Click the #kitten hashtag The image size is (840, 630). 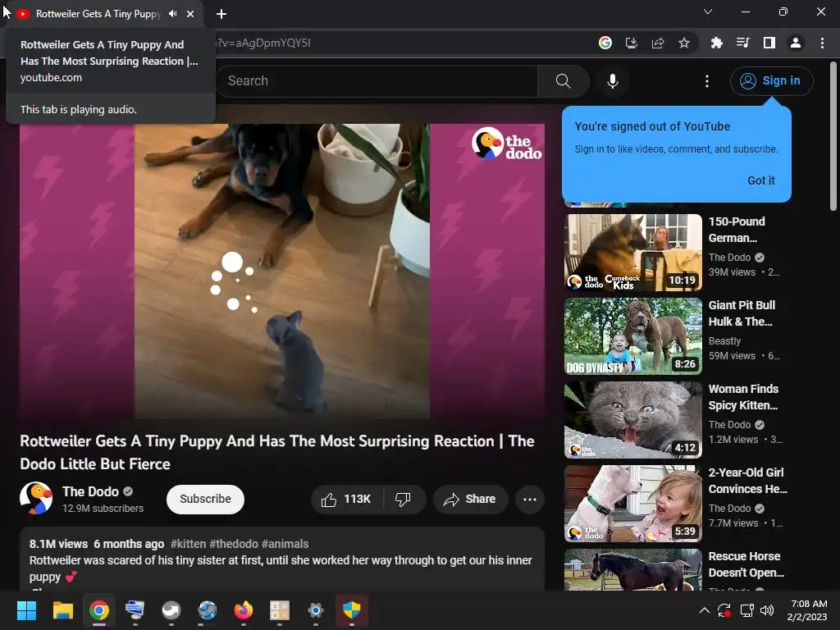click(x=188, y=544)
